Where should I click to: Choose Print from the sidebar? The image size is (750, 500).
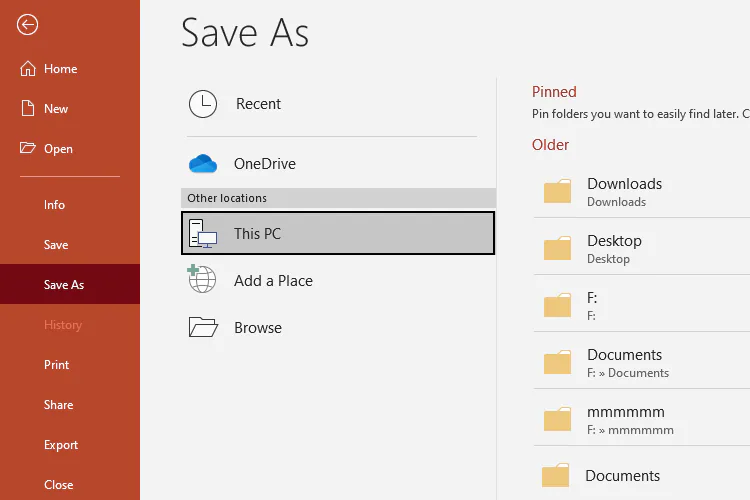click(x=56, y=365)
